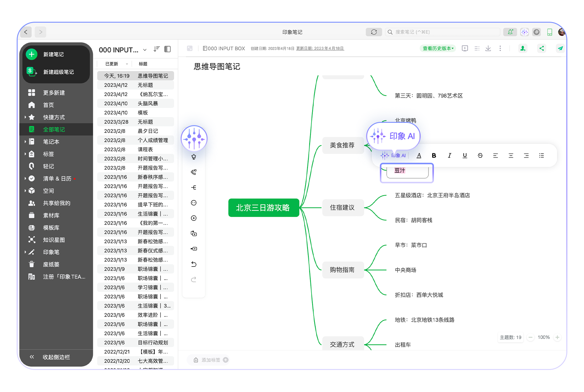The width and height of the screenshot is (584, 392).
Task: Open the 000 INPUT notebook dropdown
Action: (x=145, y=50)
